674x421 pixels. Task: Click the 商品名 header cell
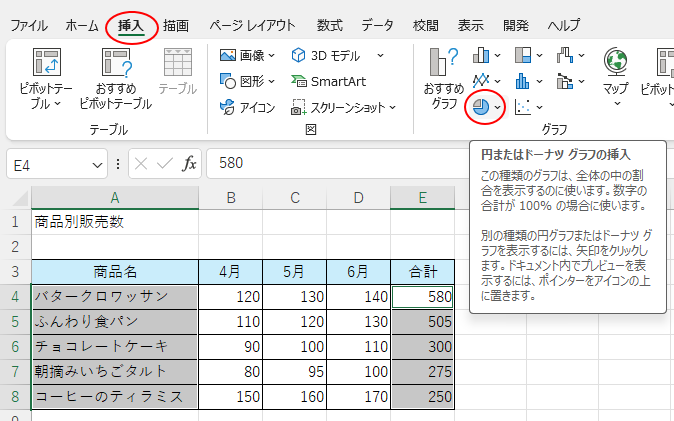pyautogui.click(x=115, y=272)
